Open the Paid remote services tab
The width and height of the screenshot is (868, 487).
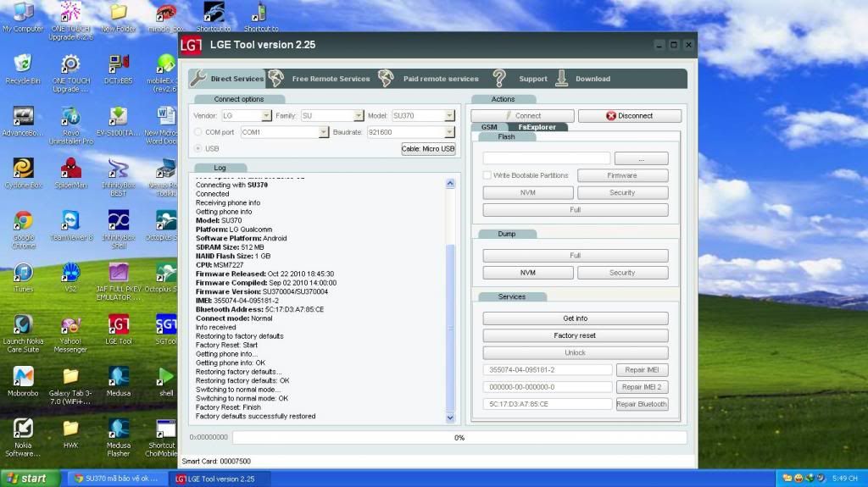pos(428,79)
